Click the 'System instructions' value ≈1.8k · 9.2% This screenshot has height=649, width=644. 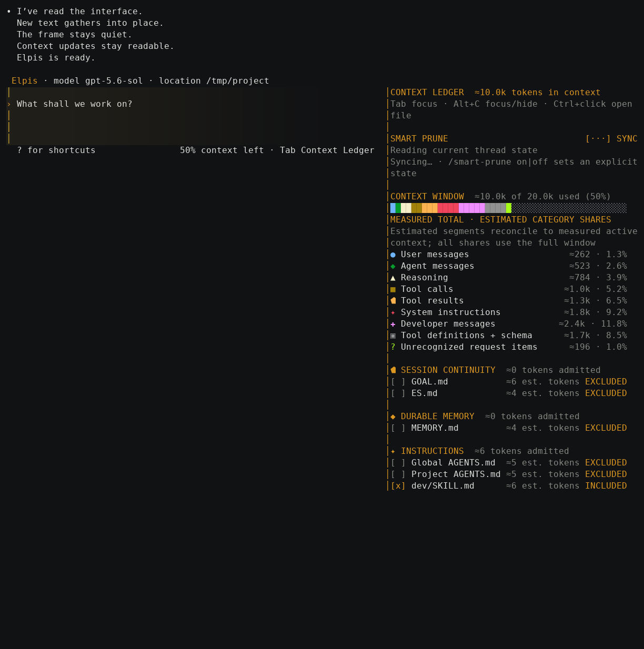pos(596,312)
